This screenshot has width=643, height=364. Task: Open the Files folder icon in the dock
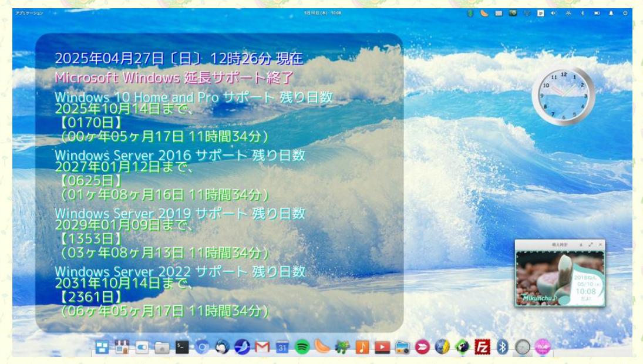coord(162,347)
